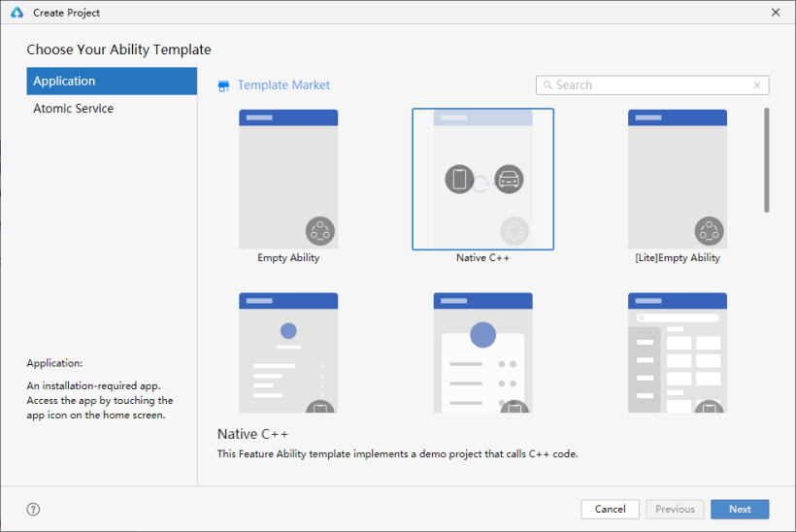Select the profile card template with dots
Screen dimensions: 796x532
tap(482, 352)
